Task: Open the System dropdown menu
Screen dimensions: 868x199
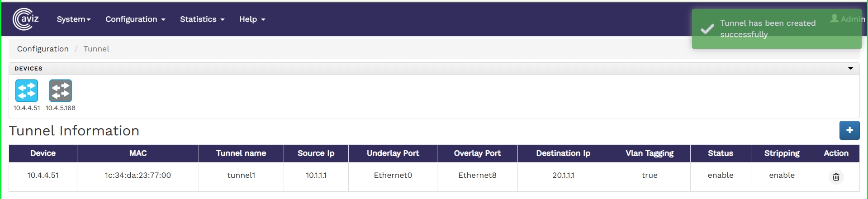Action: [74, 19]
